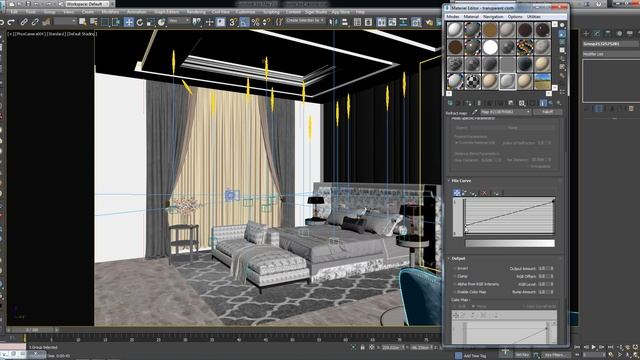The width and height of the screenshot is (640, 360).
Task: Click Assign Material to Selection icon
Action: [x=468, y=103]
